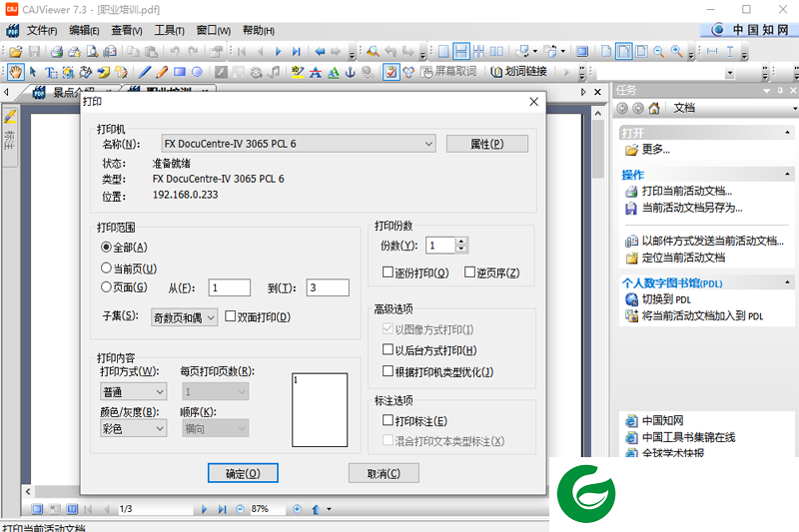Open the 工具(T) menu

point(169,31)
